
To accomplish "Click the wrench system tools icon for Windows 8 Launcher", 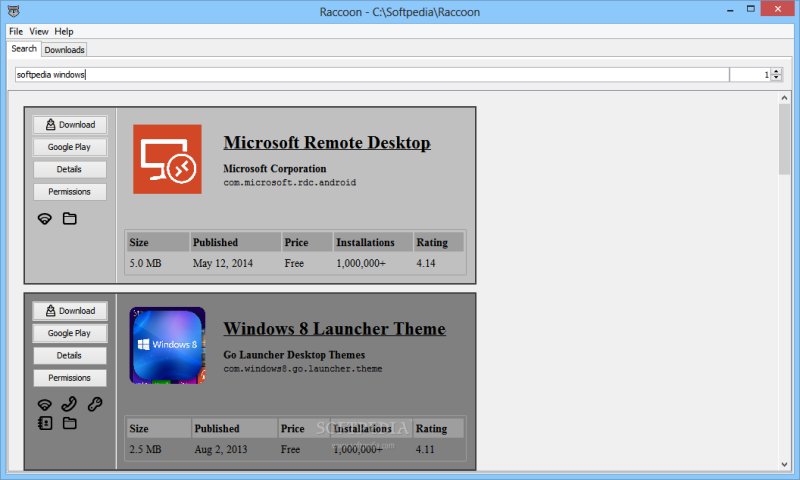I will (95, 404).
